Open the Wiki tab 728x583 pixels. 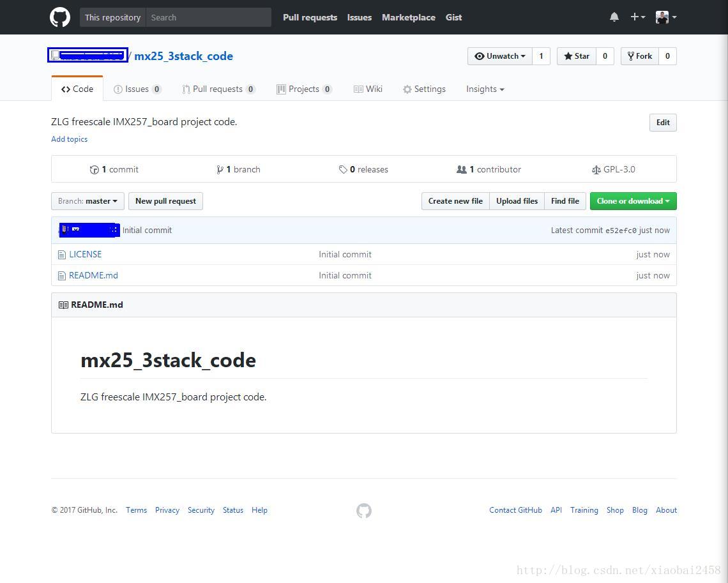pos(368,89)
